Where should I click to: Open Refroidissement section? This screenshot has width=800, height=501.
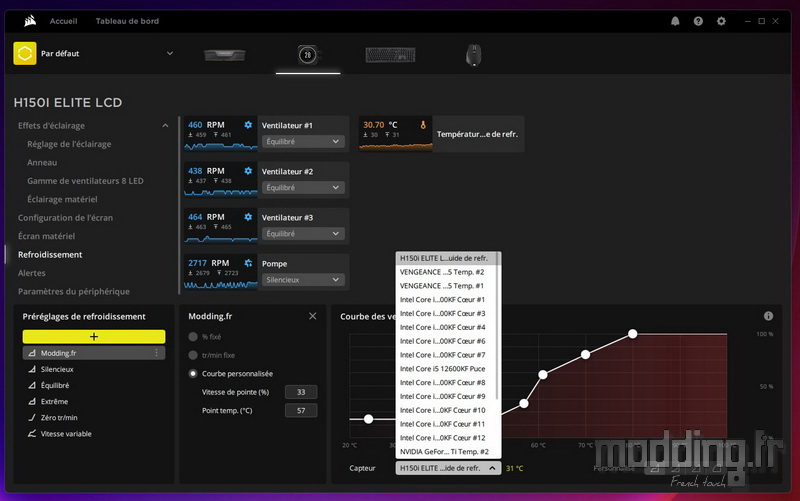coord(50,254)
